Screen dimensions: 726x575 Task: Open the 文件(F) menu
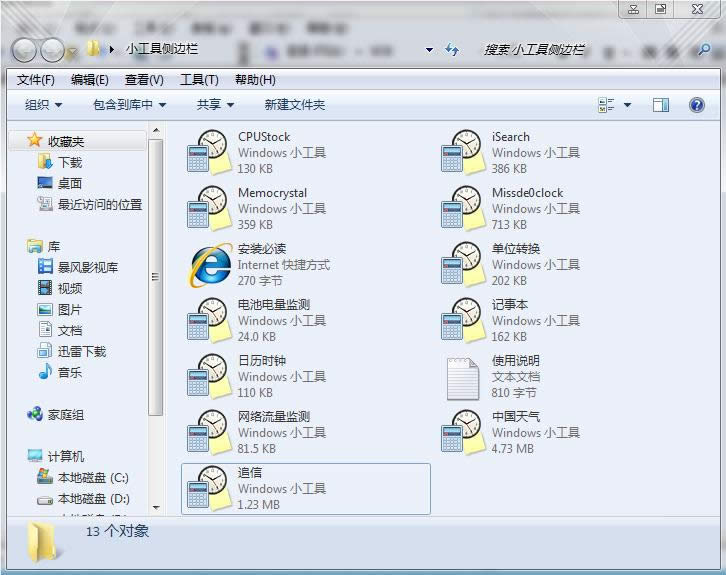point(36,80)
